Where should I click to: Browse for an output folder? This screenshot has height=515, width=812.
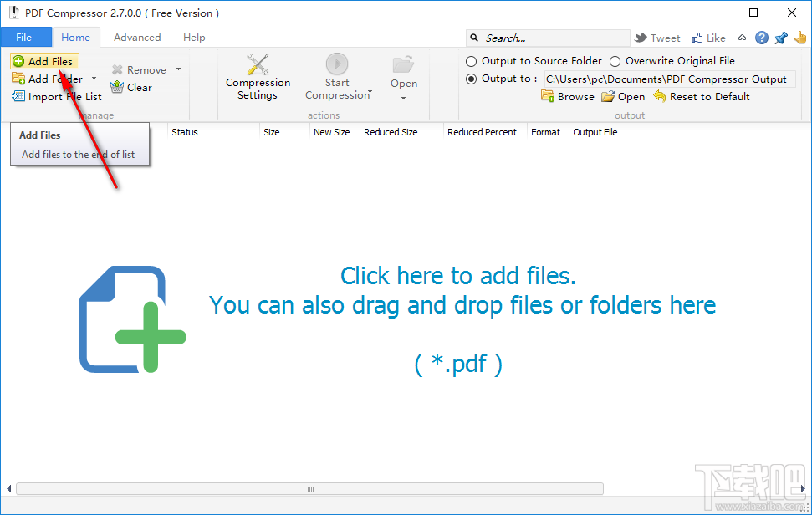tap(568, 97)
